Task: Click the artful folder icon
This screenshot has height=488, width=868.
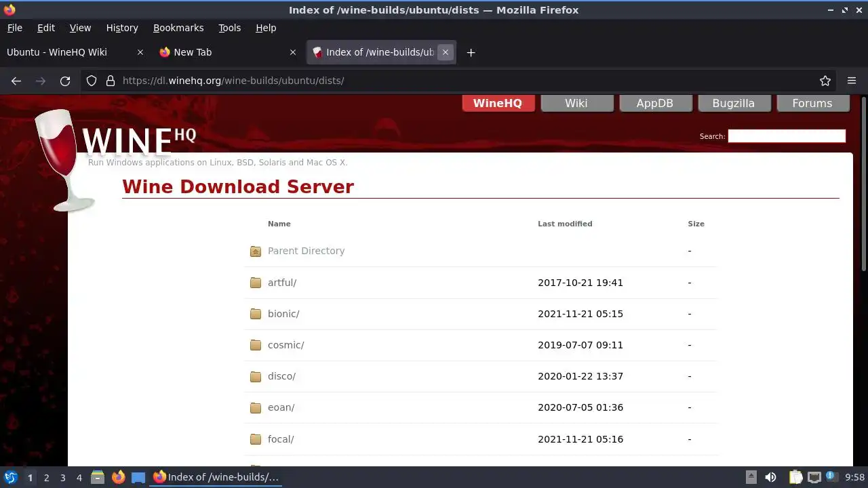Action: 256,283
